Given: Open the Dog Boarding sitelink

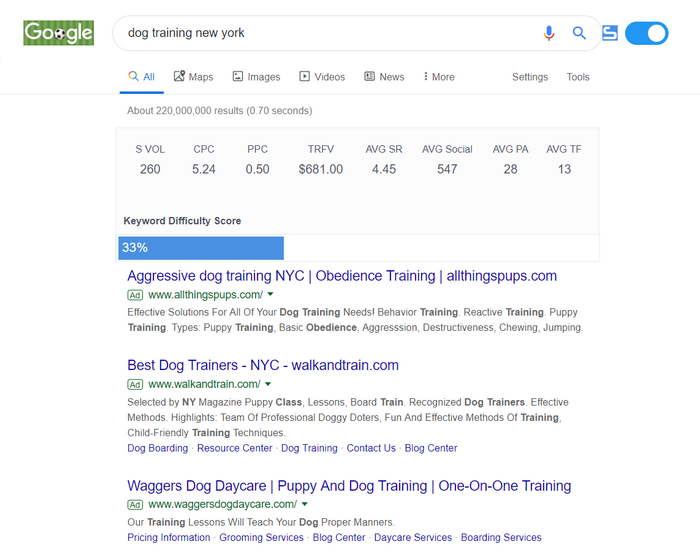Looking at the screenshot, I should (x=158, y=448).
